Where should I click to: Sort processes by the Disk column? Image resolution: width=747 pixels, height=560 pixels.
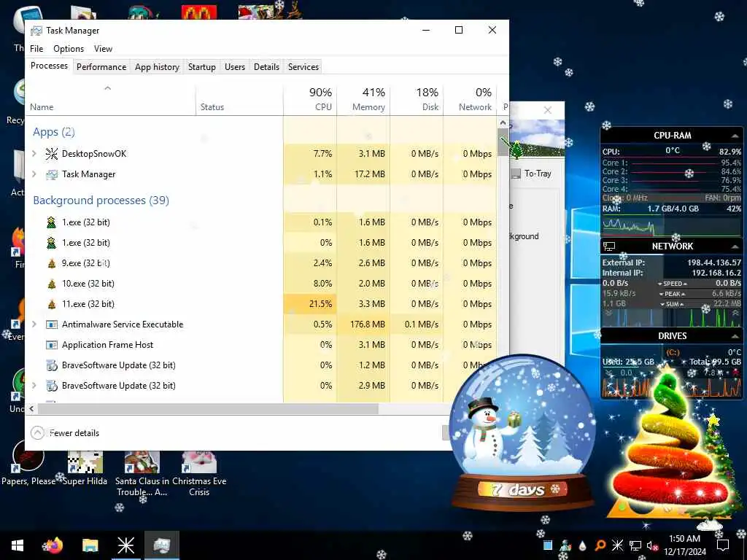417,99
